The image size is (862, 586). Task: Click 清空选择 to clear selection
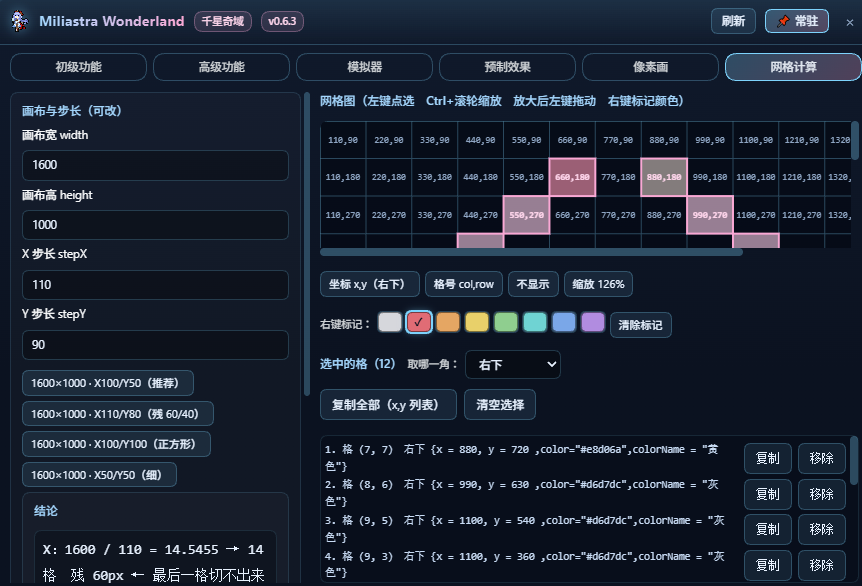(x=500, y=405)
